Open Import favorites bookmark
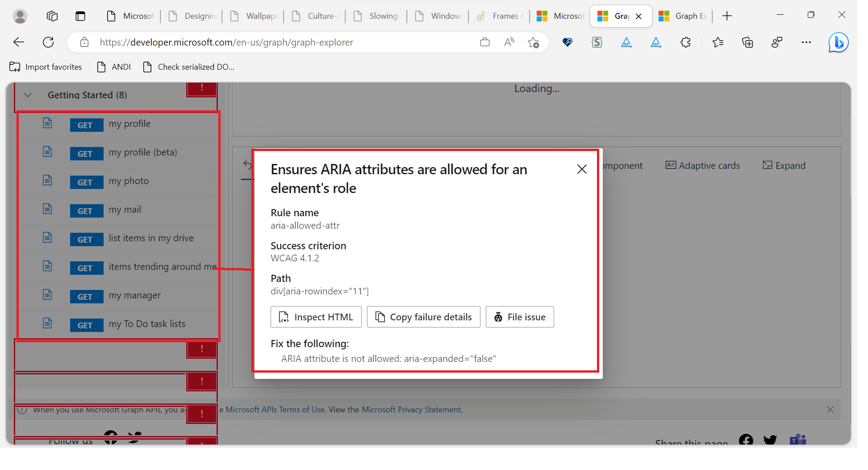Viewport: 868px width, 470px height. pyautogui.click(x=46, y=67)
